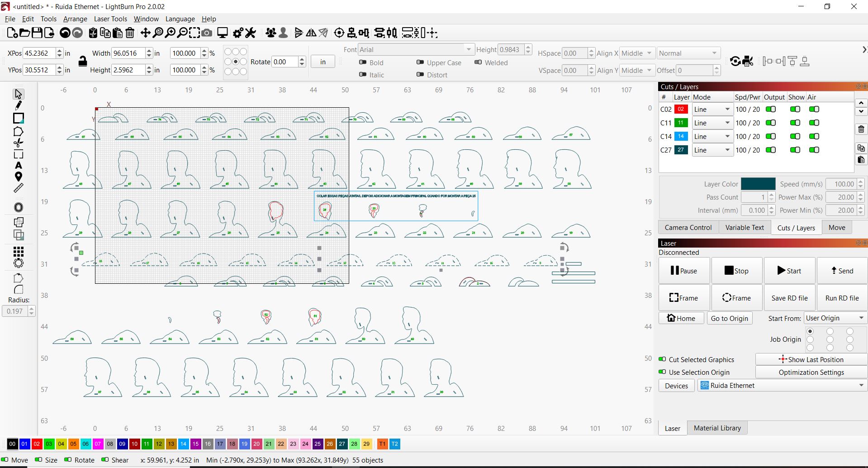Click the Camera capture toolbar icon
Screen dimensions: 868x468
pos(207,33)
